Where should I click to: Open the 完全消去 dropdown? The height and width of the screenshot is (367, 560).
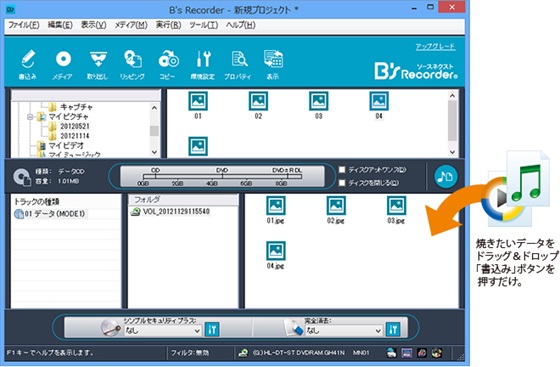pos(344,331)
